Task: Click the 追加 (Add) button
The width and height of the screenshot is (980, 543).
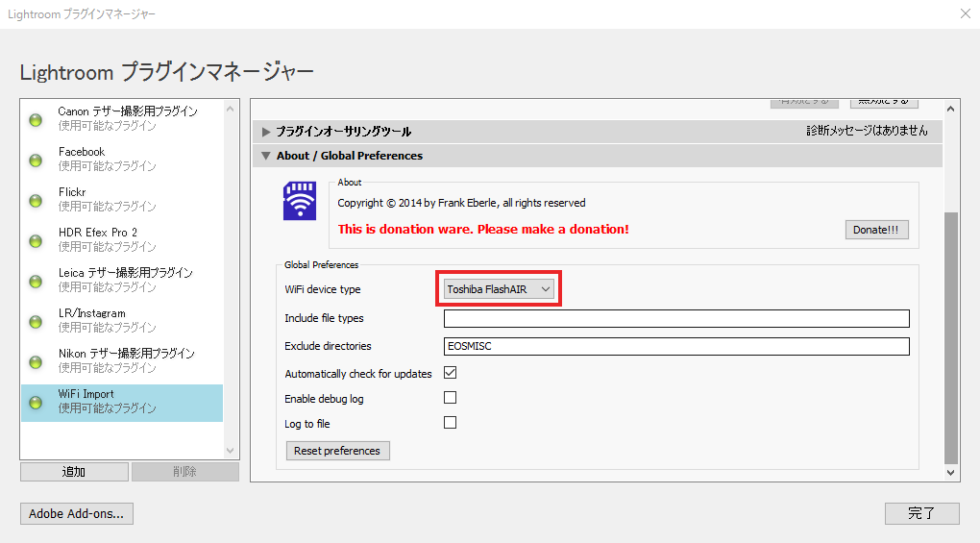Action: click(74, 472)
